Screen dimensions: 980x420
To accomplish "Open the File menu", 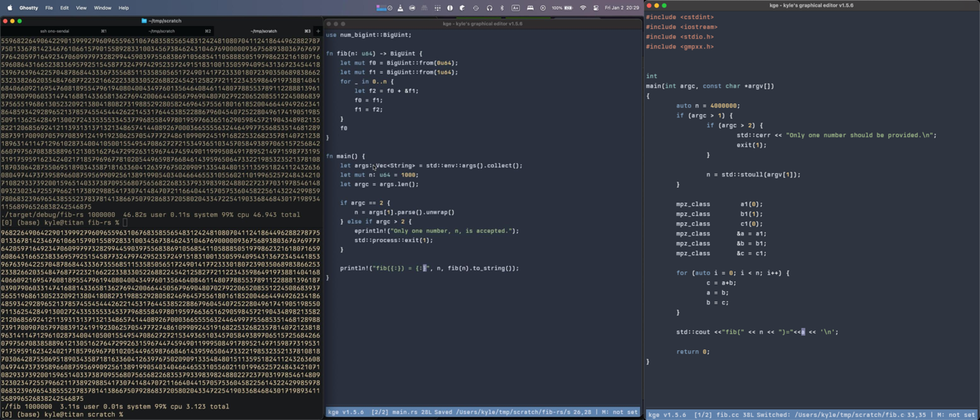I will pyautogui.click(x=49, y=8).
